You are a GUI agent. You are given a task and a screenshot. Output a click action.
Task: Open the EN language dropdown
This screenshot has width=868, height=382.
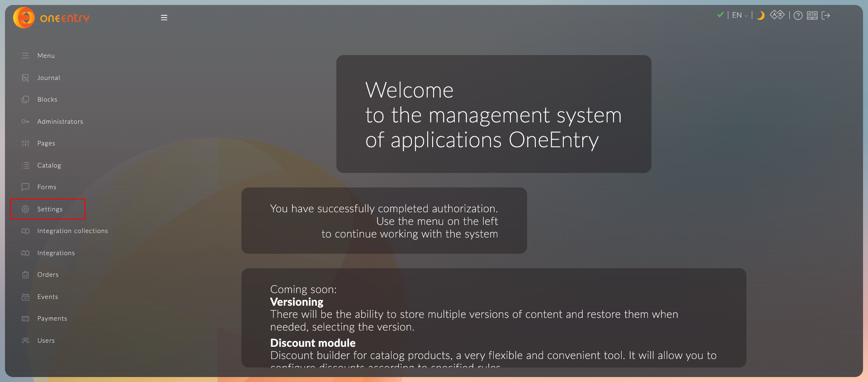tap(740, 15)
